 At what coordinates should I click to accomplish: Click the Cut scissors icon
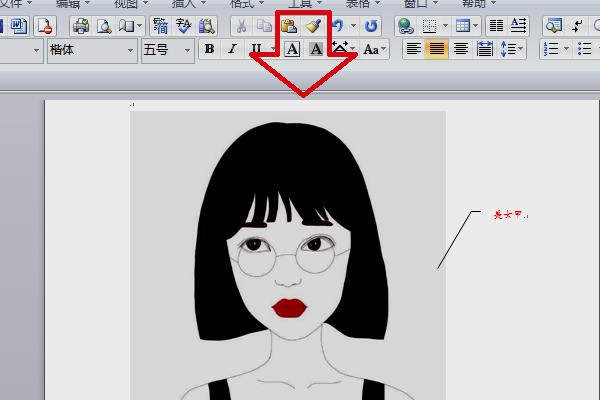pyautogui.click(x=241, y=25)
